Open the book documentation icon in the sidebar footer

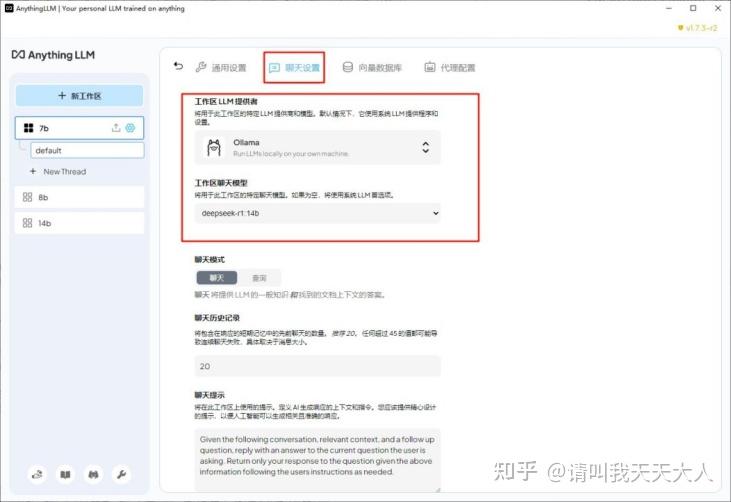coord(65,474)
